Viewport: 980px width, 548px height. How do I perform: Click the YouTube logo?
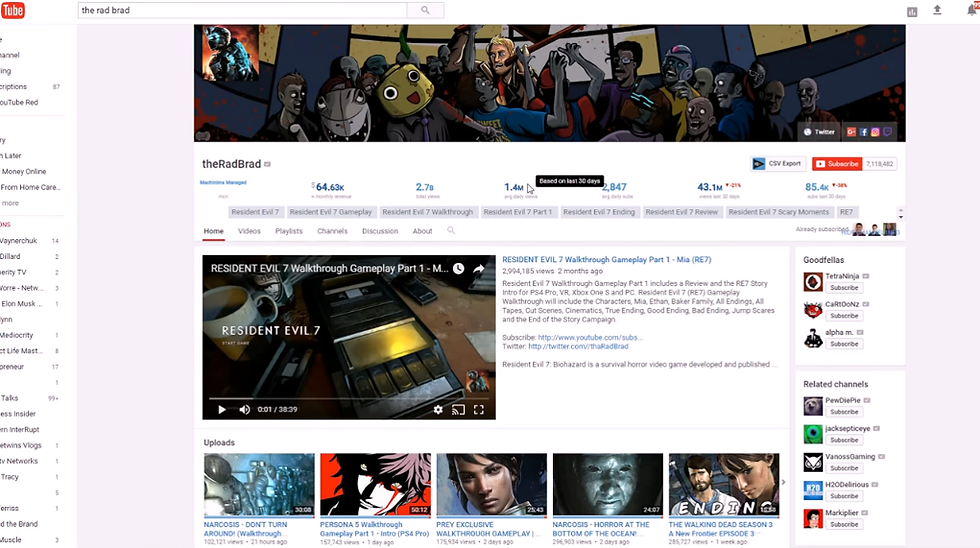pyautogui.click(x=12, y=10)
